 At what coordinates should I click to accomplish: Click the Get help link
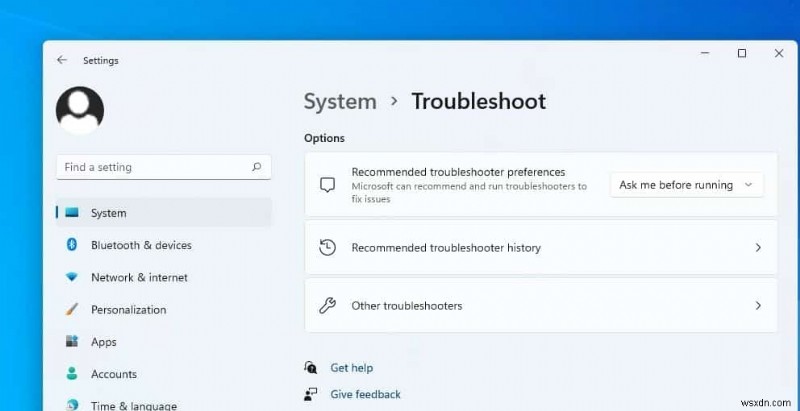(x=352, y=368)
